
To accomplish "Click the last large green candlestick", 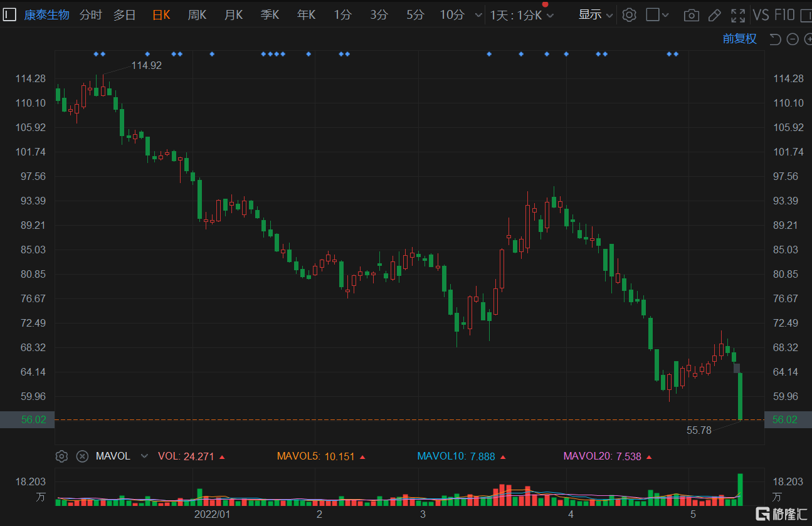I will (x=741, y=396).
